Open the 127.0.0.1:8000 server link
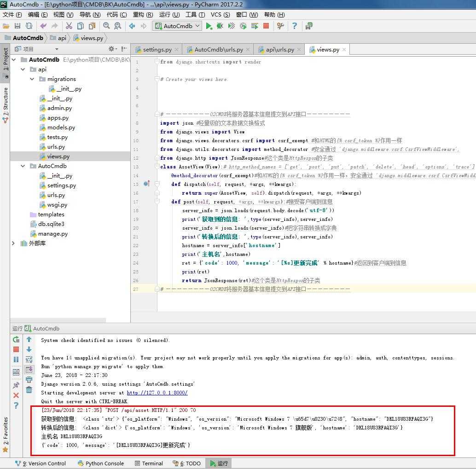Viewport: 476px width, 469px height. pyautogui.click(x=157, y=393)
